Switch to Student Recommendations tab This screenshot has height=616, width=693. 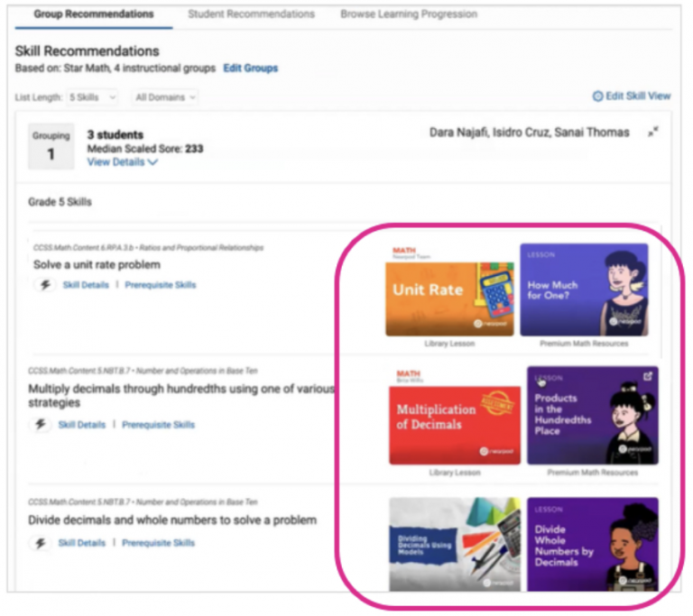251,14
